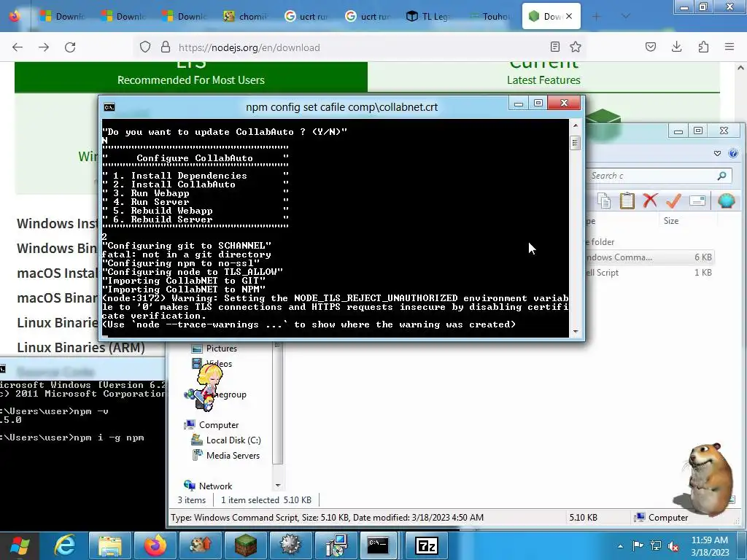Switch to the first ucrt ru Google tab
Image resolution: width=747 pixels, height=560 pixels.
[x=307, y=16]
